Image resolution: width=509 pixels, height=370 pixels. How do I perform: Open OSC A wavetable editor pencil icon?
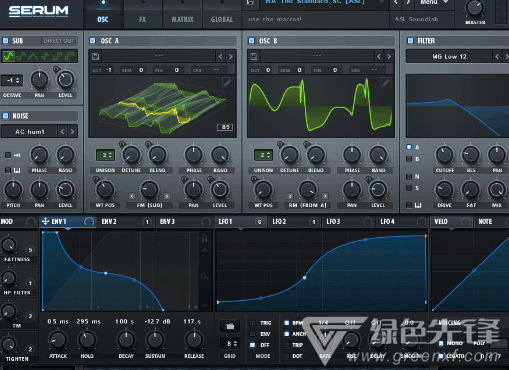click(x=227, y=82)
